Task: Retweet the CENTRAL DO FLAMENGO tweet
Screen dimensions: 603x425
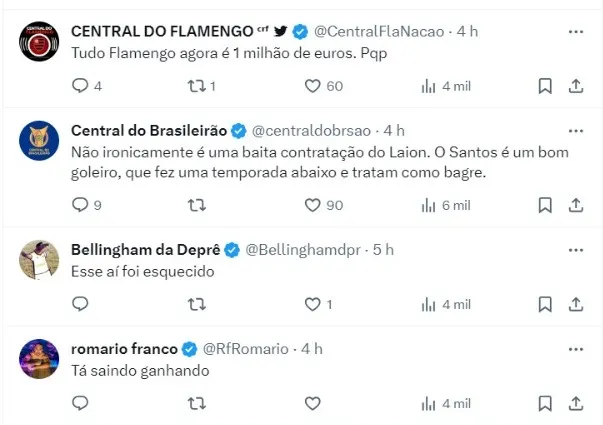Action: tap(198, 86)
